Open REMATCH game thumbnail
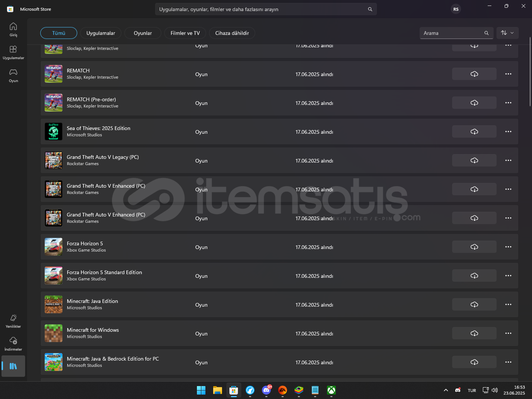This screenshot has height=399, width=532. tap(54, 74)
